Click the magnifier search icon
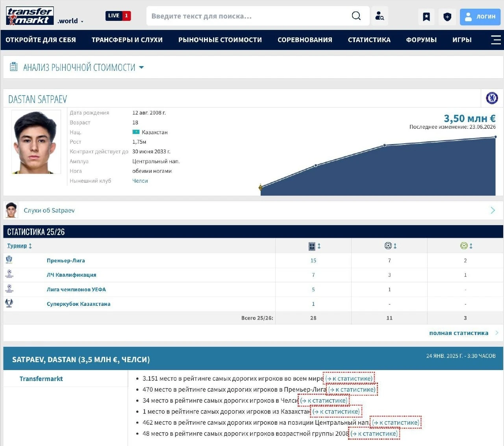The image size is (504, 446). click(356, 16)
